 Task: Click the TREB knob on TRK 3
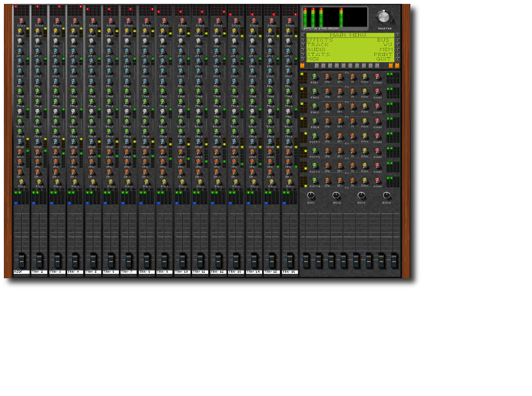[x=56, y=91]
